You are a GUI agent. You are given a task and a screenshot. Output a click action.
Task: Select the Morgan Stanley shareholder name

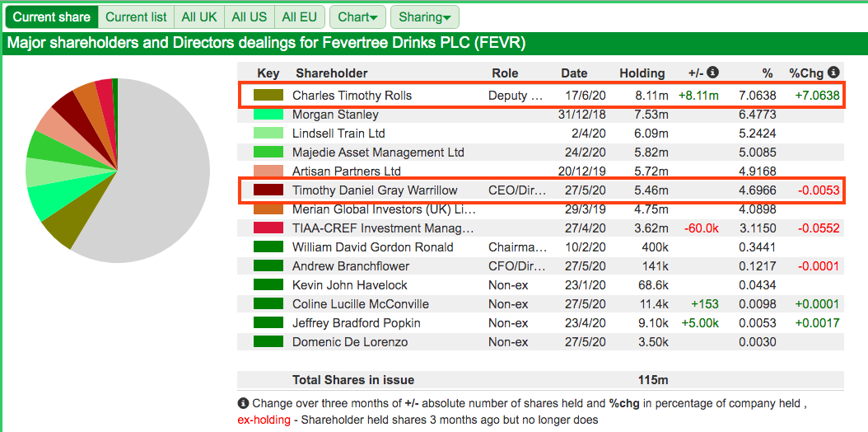tap(335, 115)
